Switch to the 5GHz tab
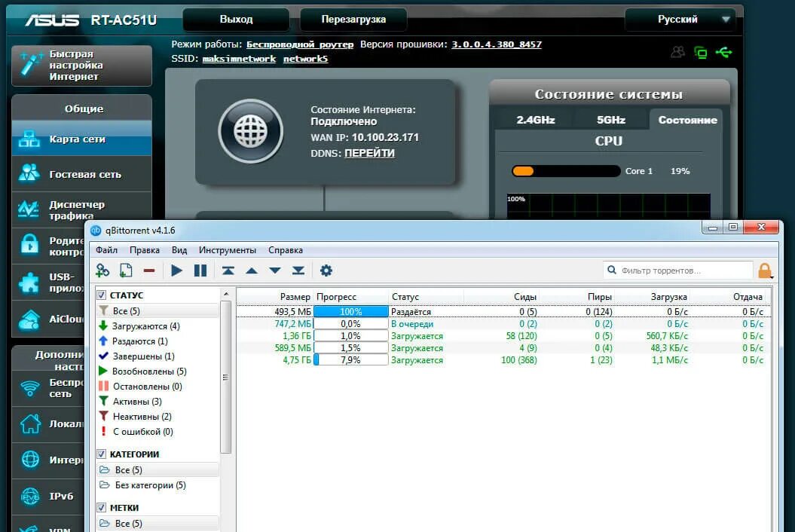795x532 pixels. (x=610, y=118)
